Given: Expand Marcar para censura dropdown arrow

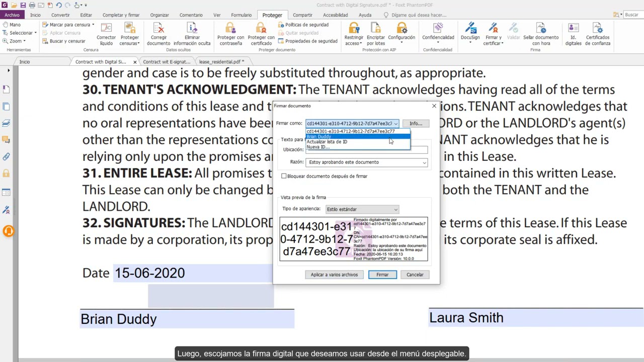Looking at the screenshot, I should [93, 25].
